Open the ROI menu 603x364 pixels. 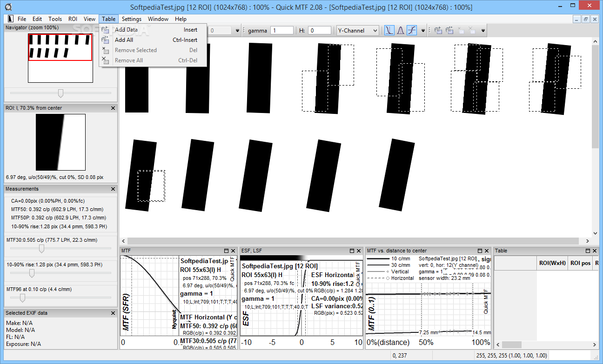(x=73, y=19)
